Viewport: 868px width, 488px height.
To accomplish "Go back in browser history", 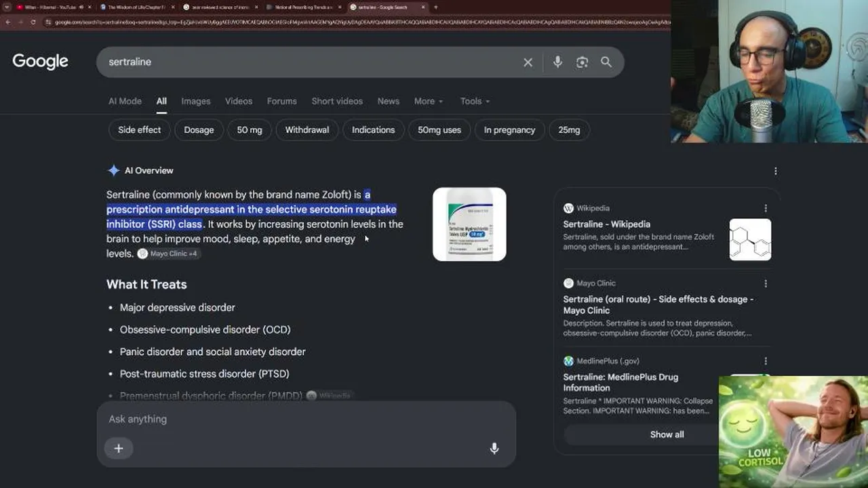I will [8, 22].
